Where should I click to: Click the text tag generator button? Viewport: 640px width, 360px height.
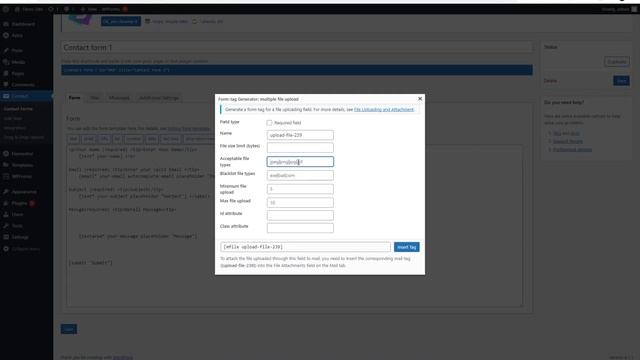click(73, 139)
